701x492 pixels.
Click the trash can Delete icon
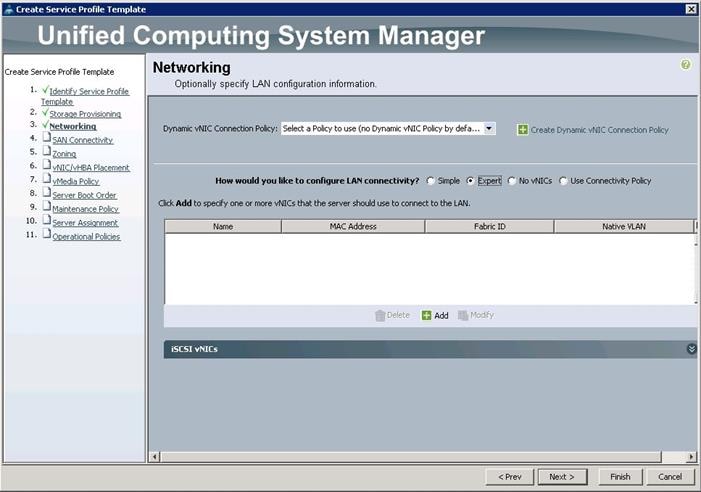(x=380, y=315)
